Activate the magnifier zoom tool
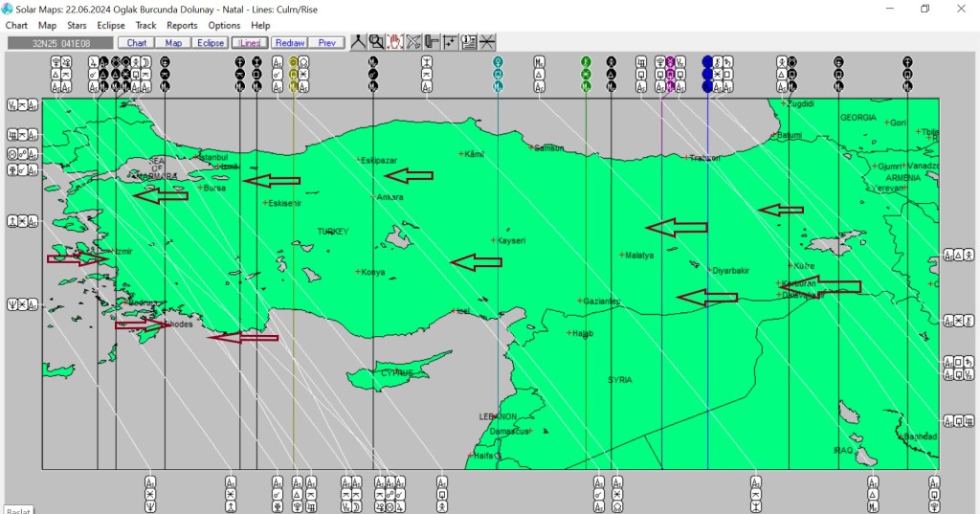 tap(376, 42)
